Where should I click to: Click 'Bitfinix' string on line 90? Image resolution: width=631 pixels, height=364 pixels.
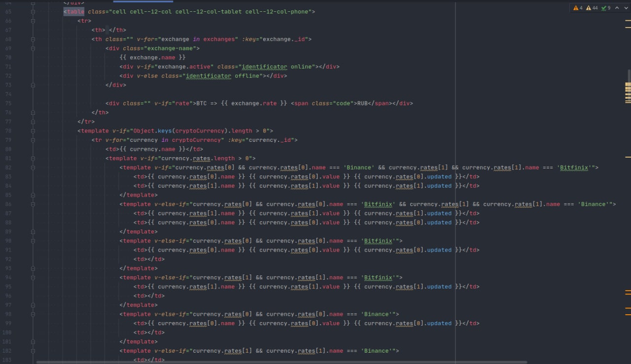point(378,241)
